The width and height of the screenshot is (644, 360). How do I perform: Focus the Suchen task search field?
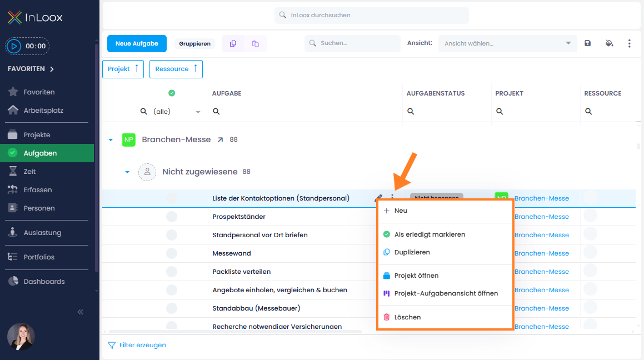[352, 43]
